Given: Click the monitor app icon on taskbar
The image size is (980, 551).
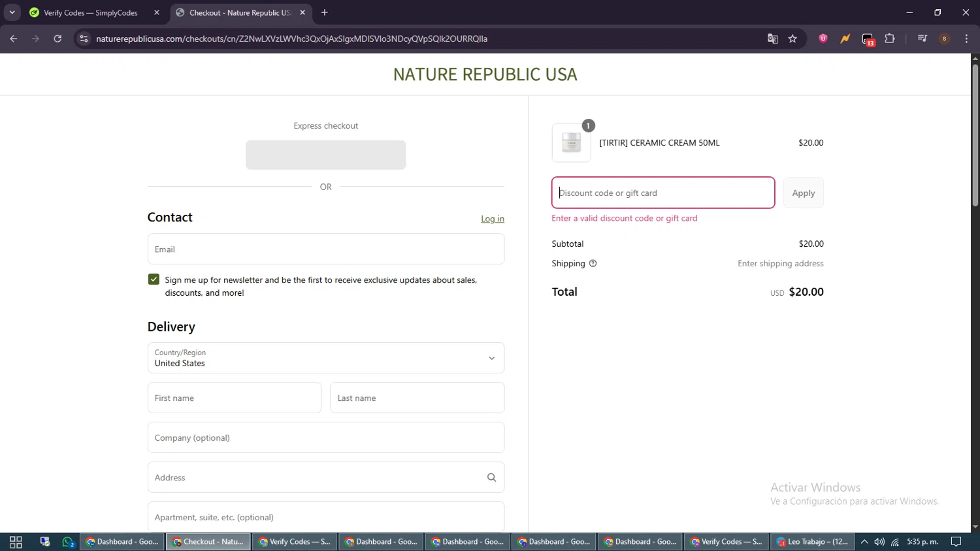Looking at the screenshot, I should 44,542.
